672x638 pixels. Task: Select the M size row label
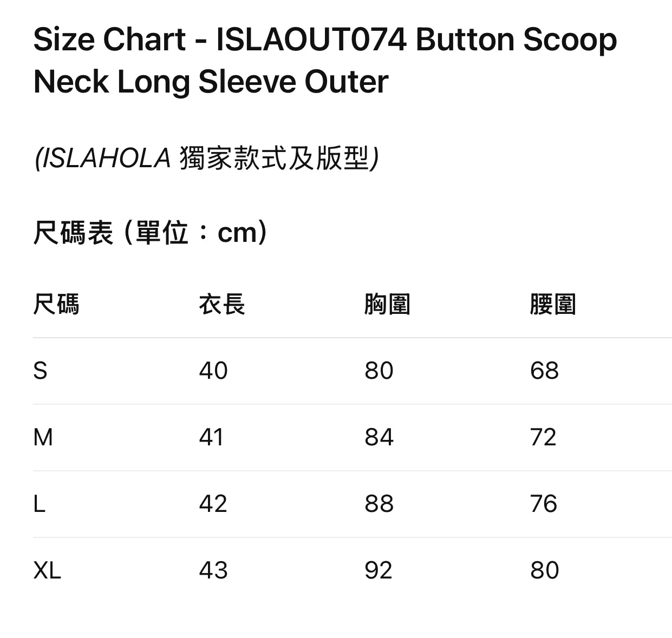coord(43,437)
